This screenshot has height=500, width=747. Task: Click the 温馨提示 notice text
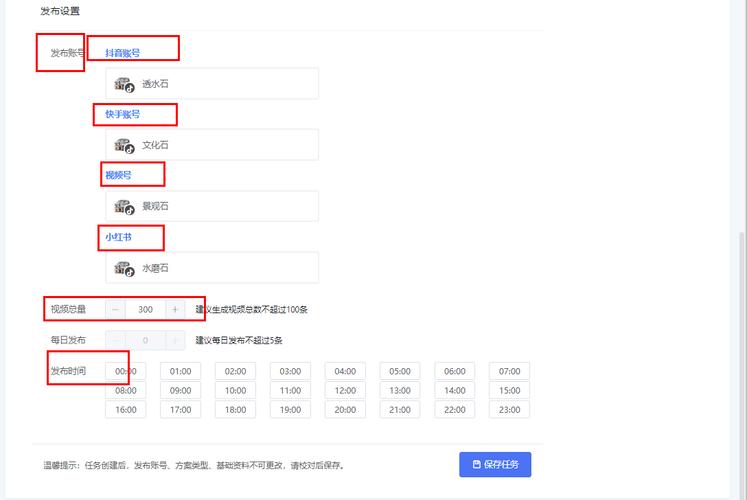pos(194,465)
